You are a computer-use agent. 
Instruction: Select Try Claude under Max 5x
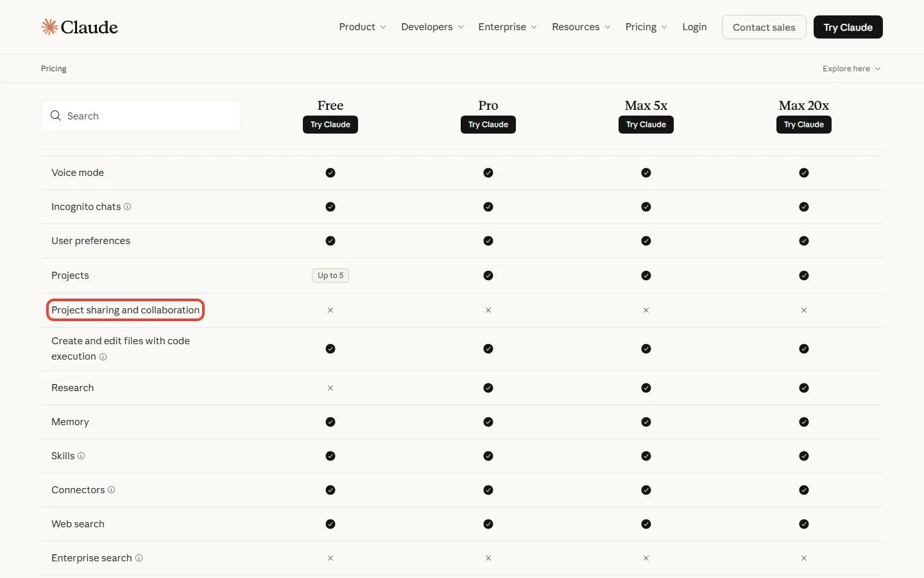click(x=646, y=125)
